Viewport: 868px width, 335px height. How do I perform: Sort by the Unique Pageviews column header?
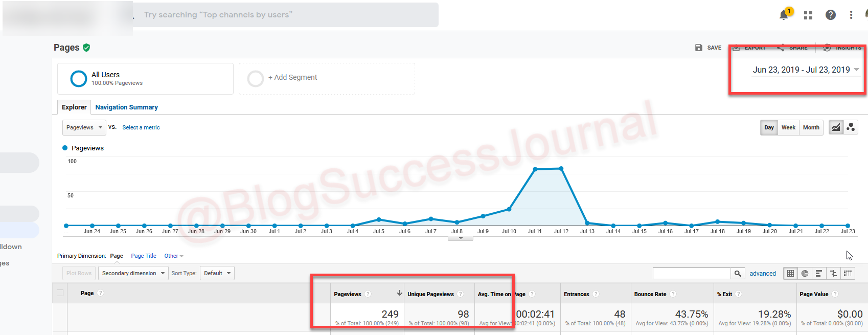[430, 294]
